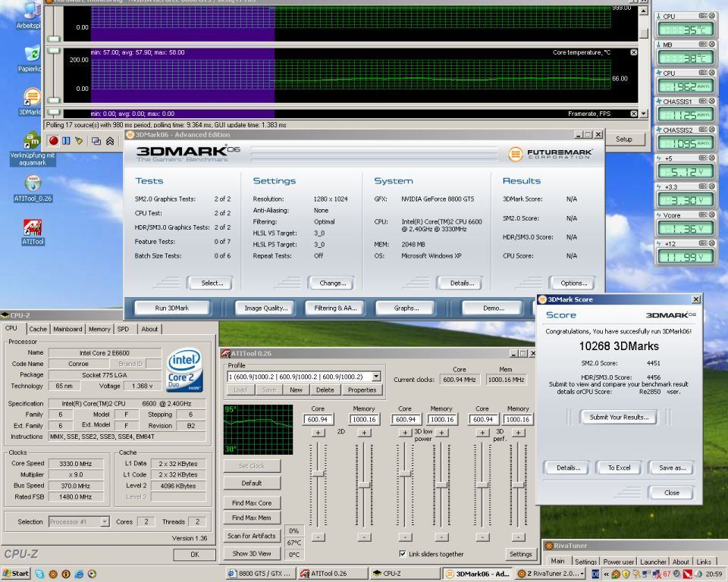
Task: Decrease 2D Memory clock with minus button
Action: [364, 537]
